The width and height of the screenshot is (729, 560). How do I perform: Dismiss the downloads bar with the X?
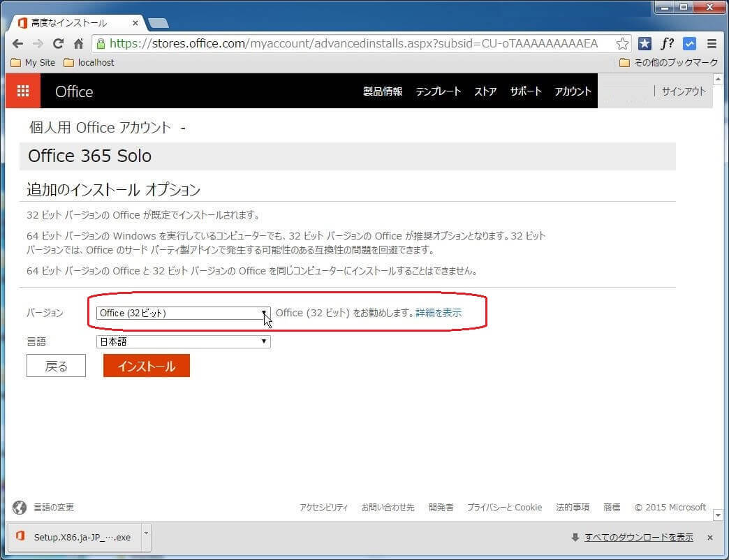(x=709, y=538)
